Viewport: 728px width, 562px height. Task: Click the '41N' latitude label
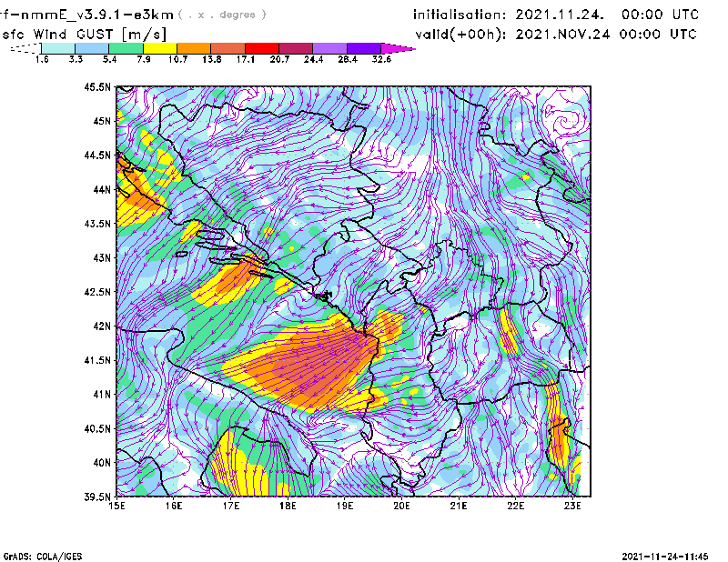point(102,395)
